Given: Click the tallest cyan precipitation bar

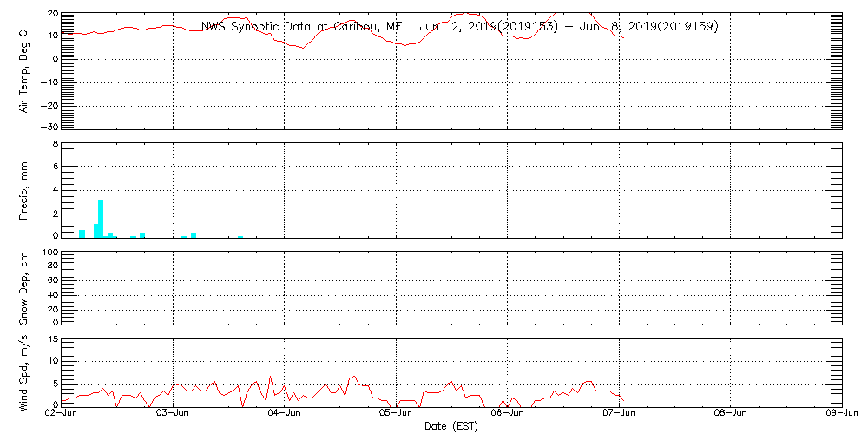Looking at the screenshot, I should tap(101, 218).
